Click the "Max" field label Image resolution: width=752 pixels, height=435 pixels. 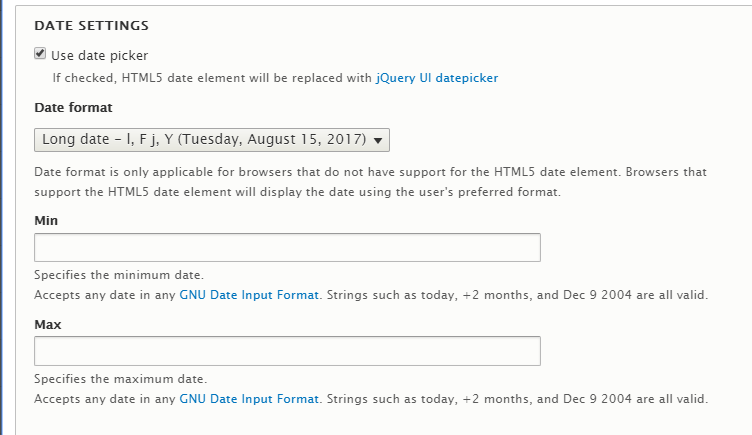point(47,324)
